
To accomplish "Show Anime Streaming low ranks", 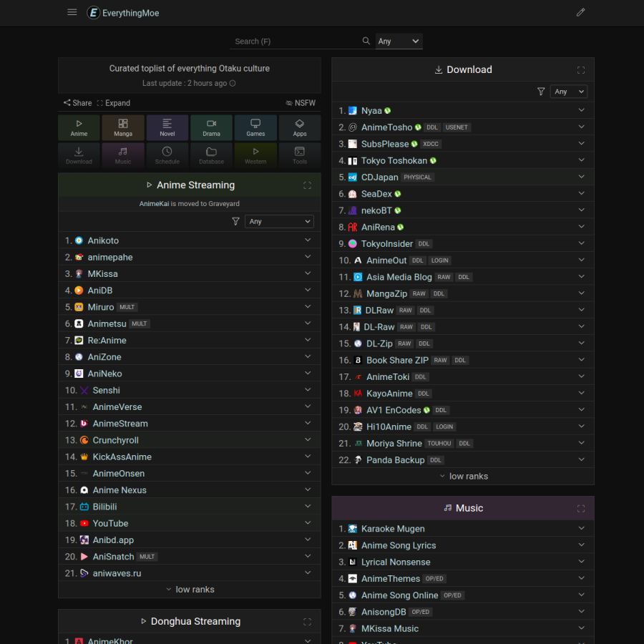I will [x=190, y=590].
